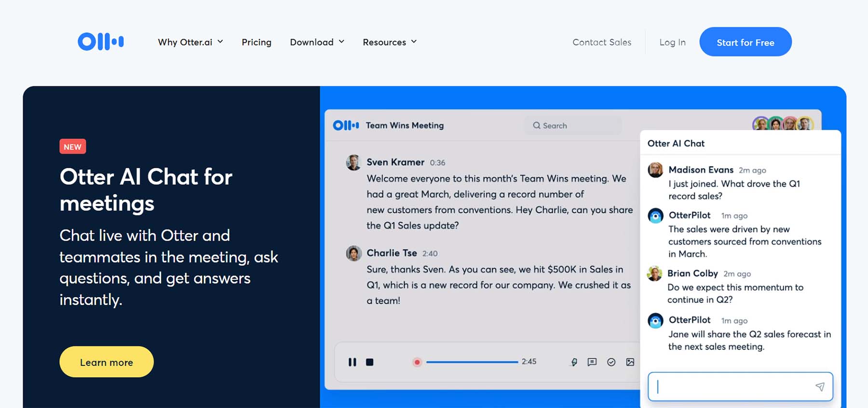Screen dimensions: 868x408
Task: Open the Contact Sales link
Action: point(602,42)
